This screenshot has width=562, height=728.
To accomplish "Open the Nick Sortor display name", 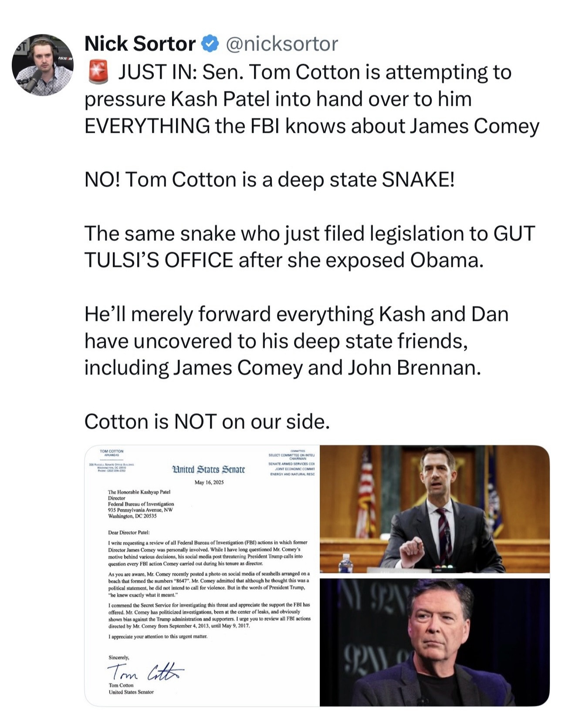I will tap(140, 44).
